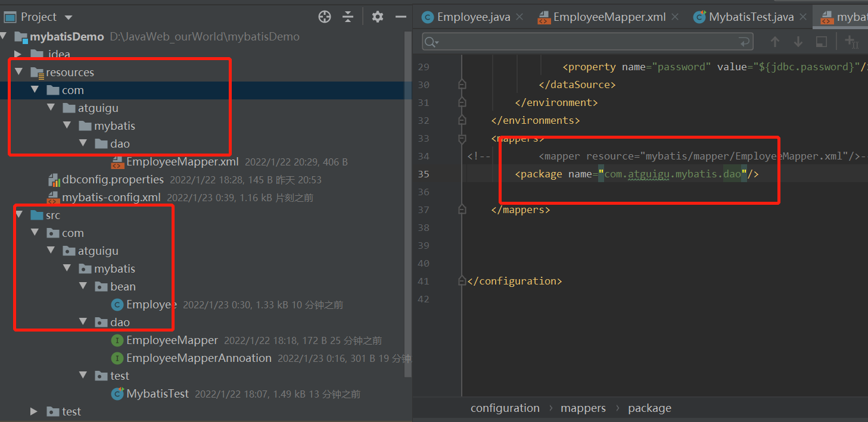Screen dimensions: 868x422
Task: Expand the .idea folder arrow
Action: pos(18,55)
